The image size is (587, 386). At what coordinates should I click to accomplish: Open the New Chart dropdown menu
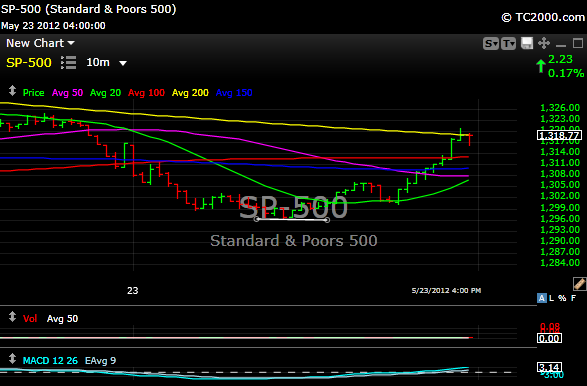[x=40, y=43]
